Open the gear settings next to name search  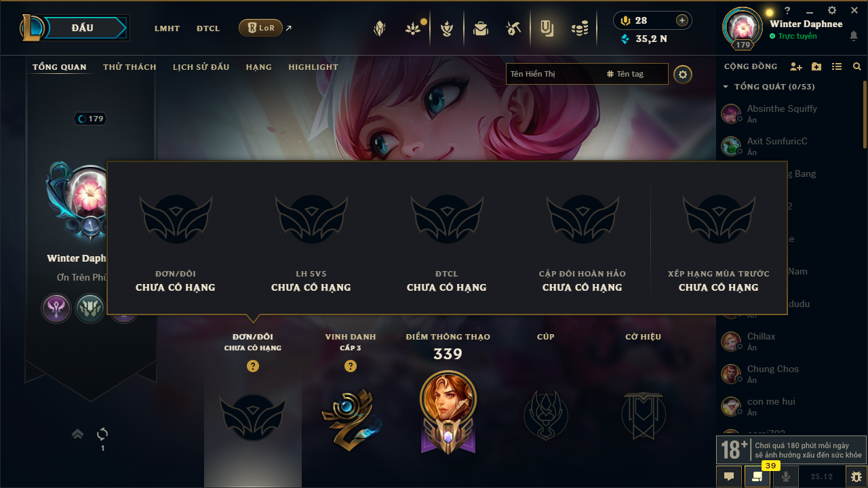coord(683,74)
